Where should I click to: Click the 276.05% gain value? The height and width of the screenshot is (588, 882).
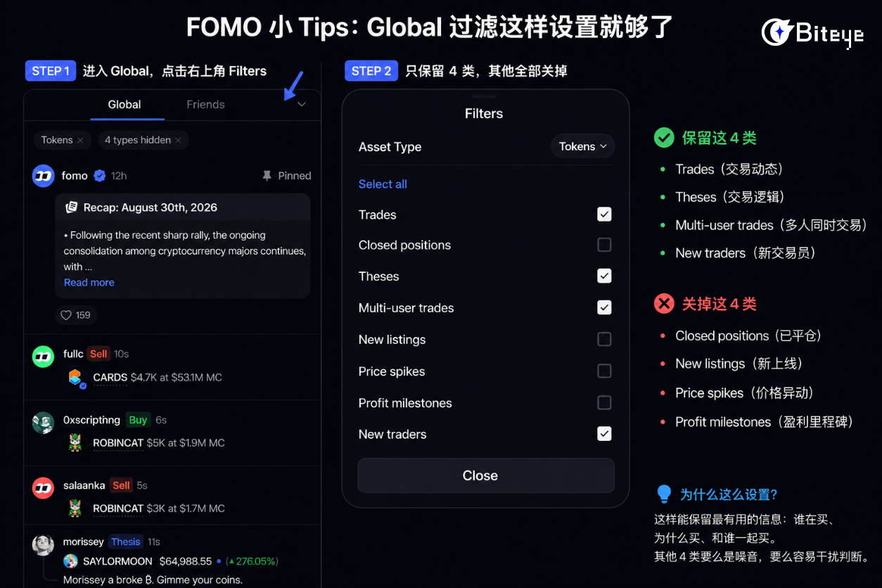click(251, 561)
